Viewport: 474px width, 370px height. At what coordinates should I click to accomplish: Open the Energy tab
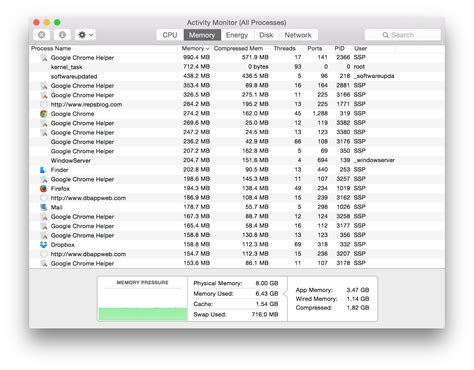[237, 35]
